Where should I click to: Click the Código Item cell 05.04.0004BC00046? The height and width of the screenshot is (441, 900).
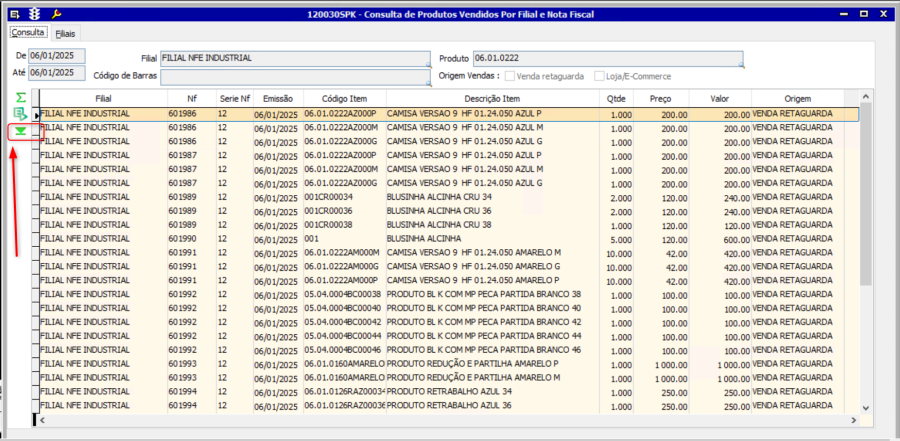(344, 350)
